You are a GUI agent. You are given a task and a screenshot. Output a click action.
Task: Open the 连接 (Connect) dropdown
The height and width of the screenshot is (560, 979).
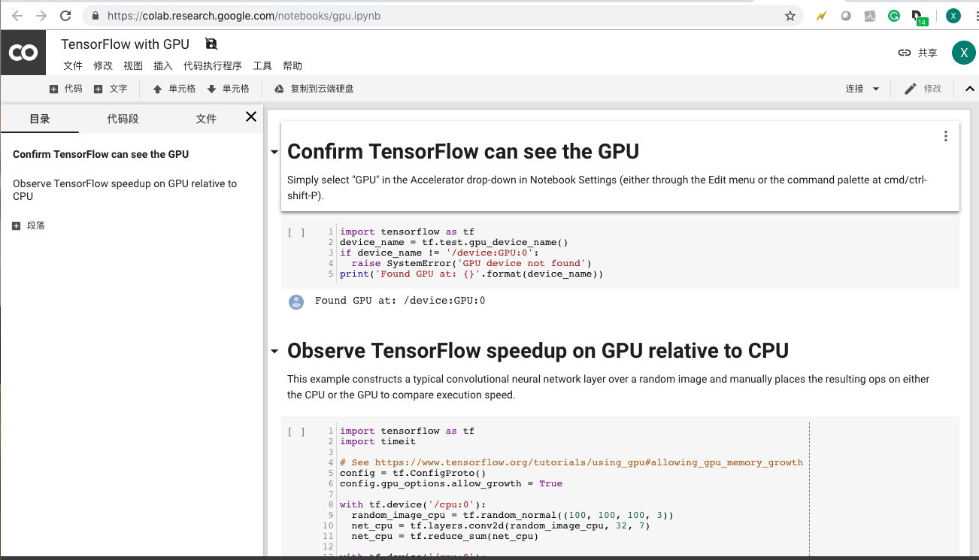(862, 88)
